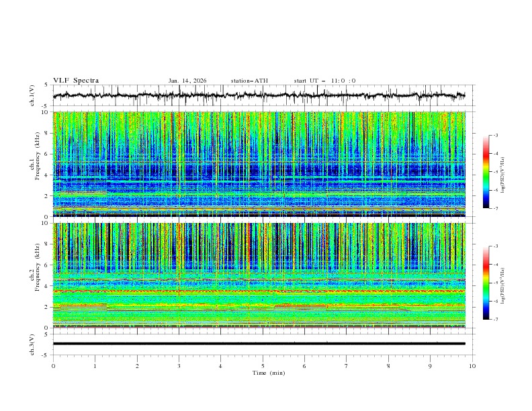The height and width of the screenshot is (411, 532).
Task: Click the ch.1 spectrogram color bar
Action: click(x=487, y=171)
